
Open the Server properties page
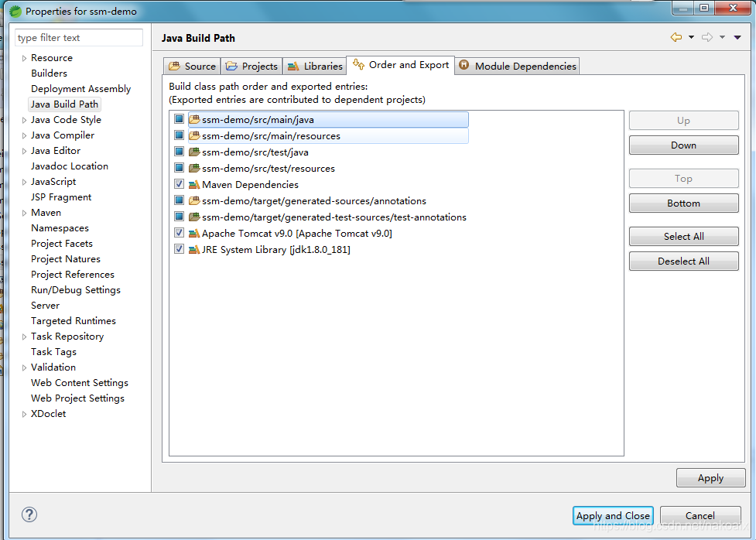coord(46,305)
